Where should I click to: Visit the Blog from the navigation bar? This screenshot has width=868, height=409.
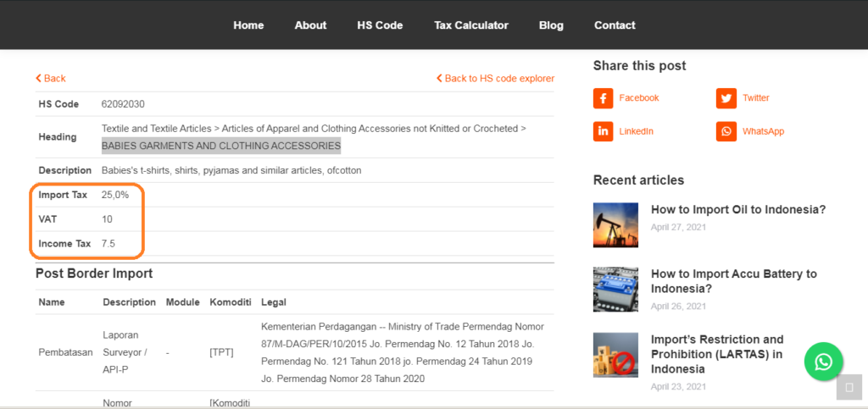(551, 25)
